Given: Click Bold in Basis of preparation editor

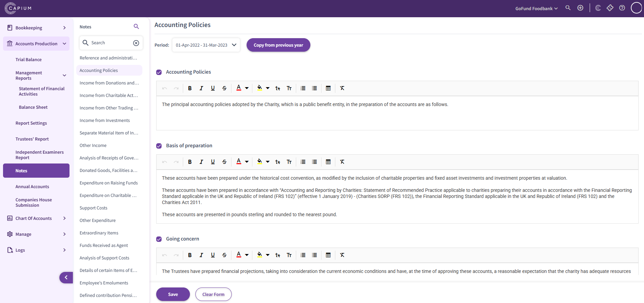Looking at the screenshot, I should click(x=190, y=162).
